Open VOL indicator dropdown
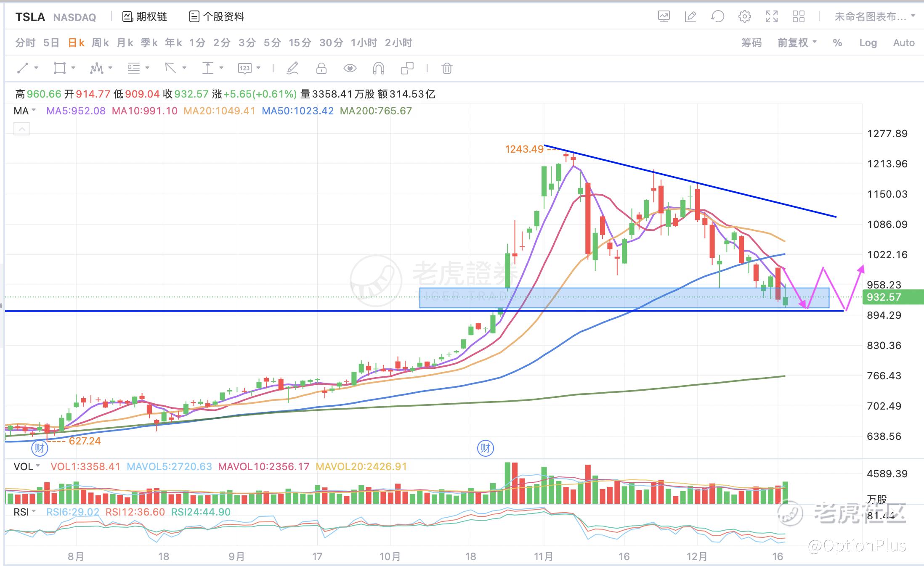 pos(27,466)
